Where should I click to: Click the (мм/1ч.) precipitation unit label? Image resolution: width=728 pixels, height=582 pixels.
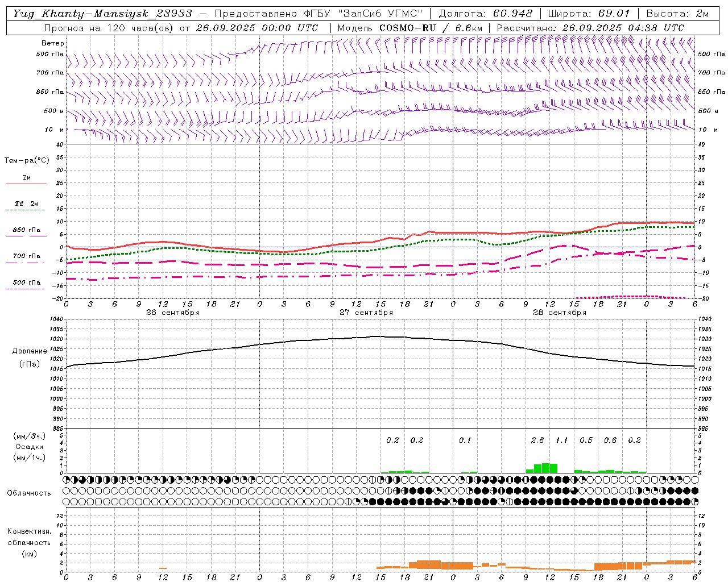30,458
